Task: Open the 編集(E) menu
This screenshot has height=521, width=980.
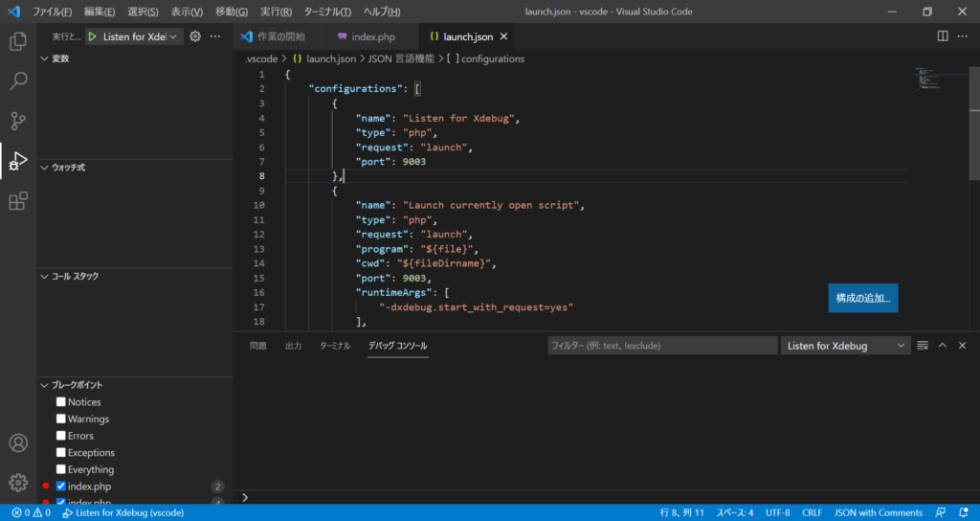Action: click(x=100, y=11)
